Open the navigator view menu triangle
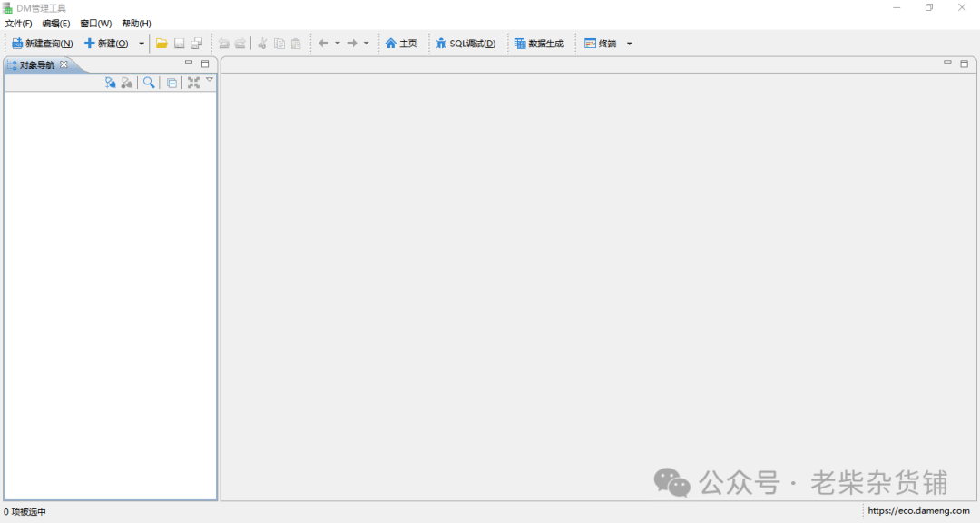 tap(210, 80)
